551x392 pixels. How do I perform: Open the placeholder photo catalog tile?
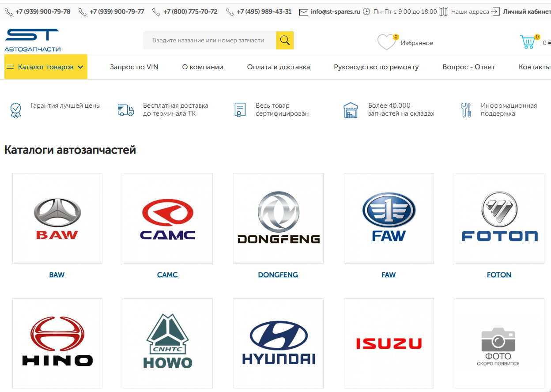pyautogui.click(x=499, y=343)
